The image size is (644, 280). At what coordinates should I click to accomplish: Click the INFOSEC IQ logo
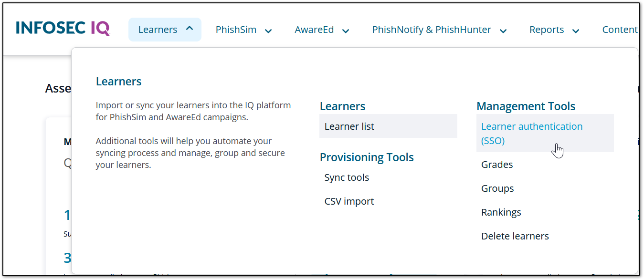(62, 28)
